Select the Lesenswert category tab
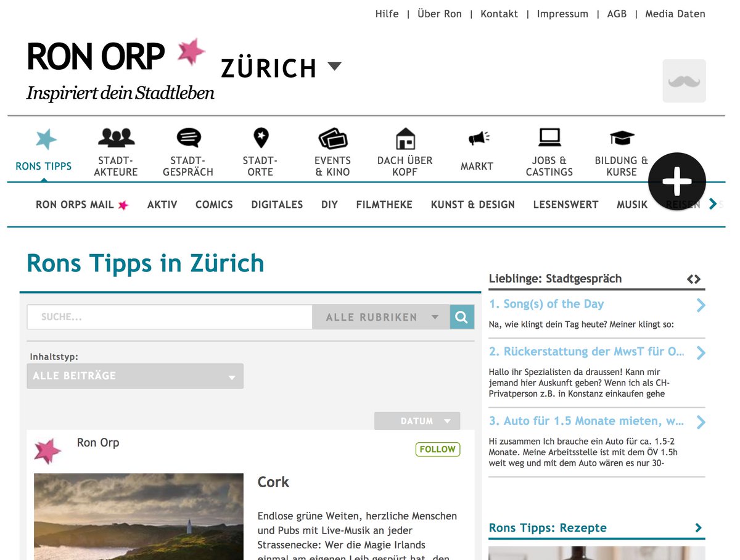Screen dimensions: 740x560 point(565,205)
